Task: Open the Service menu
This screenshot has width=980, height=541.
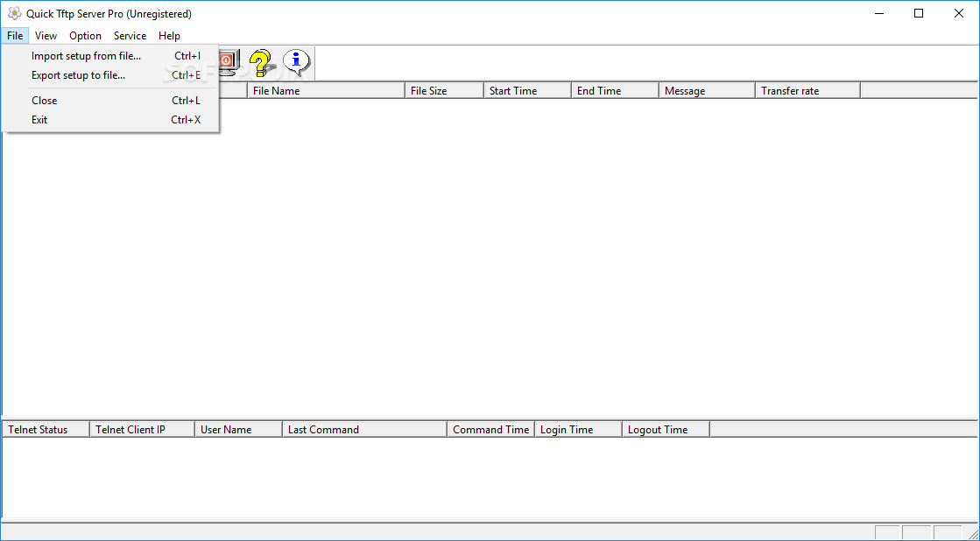Action: (130, 36)
